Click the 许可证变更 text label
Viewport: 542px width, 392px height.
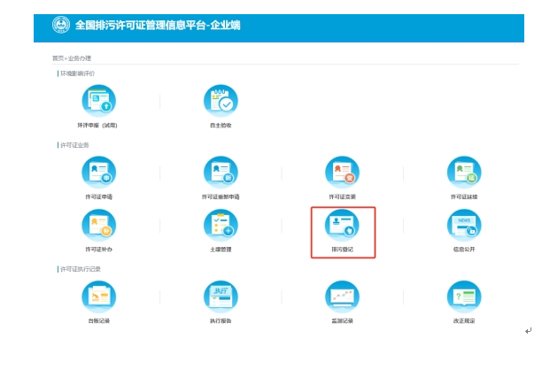point(342,196)
